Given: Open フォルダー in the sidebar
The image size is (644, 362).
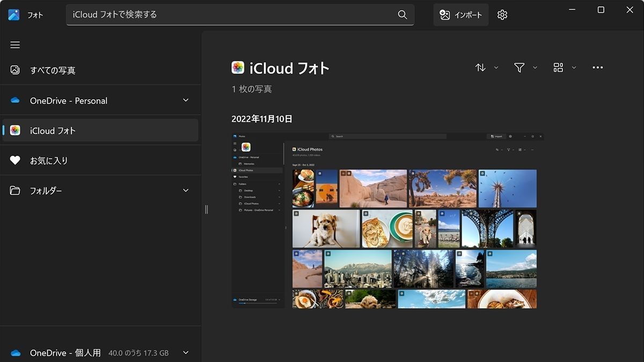Looking at the screenshot, I should point(100,190).
